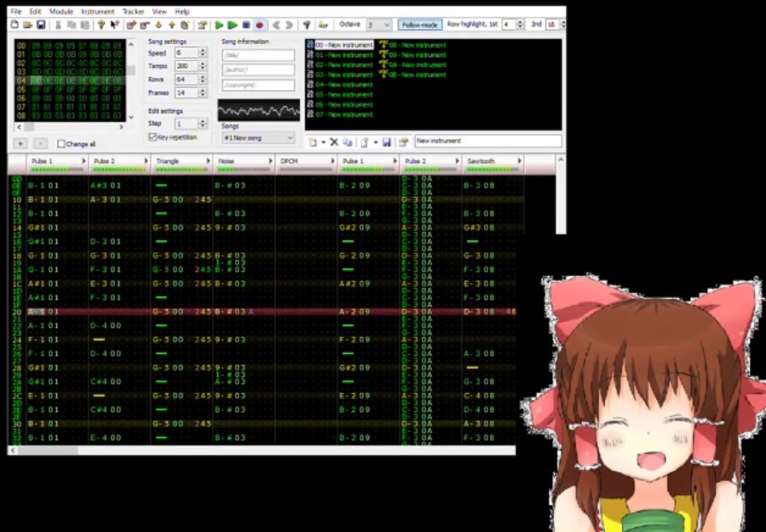The height and width of the screenshot is (532, 766).
Task: Remove instrument with X icon
Action: click(334, 142)
